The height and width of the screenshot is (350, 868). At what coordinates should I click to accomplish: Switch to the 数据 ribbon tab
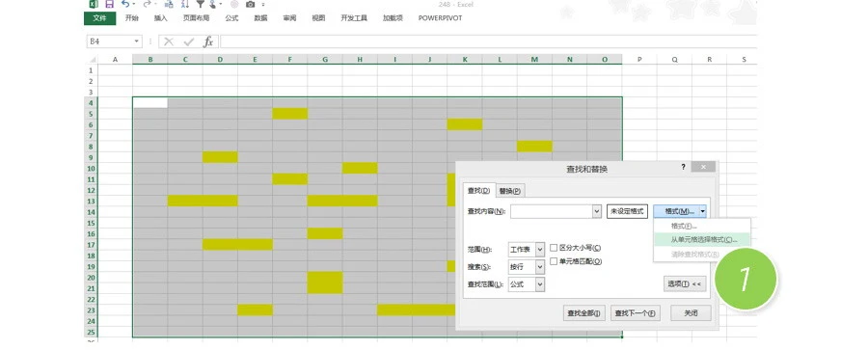pyautogui.click(x=260, y=18)
